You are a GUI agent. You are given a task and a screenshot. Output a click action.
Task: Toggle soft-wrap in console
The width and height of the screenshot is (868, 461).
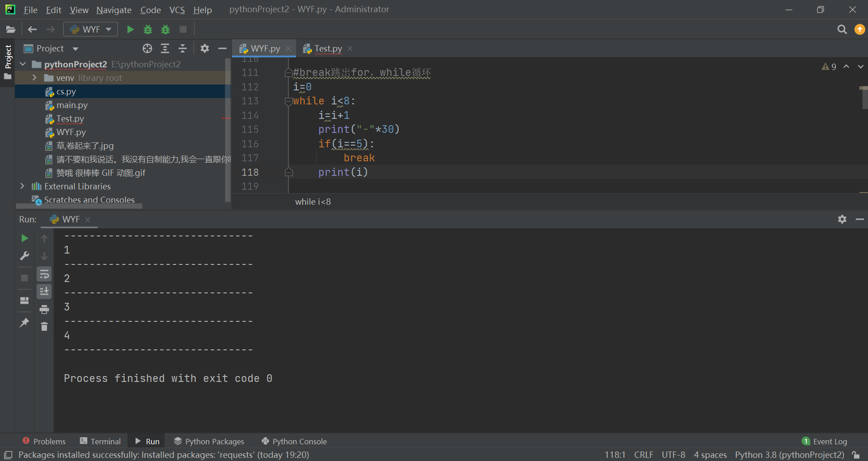click(x=44, y=274)
